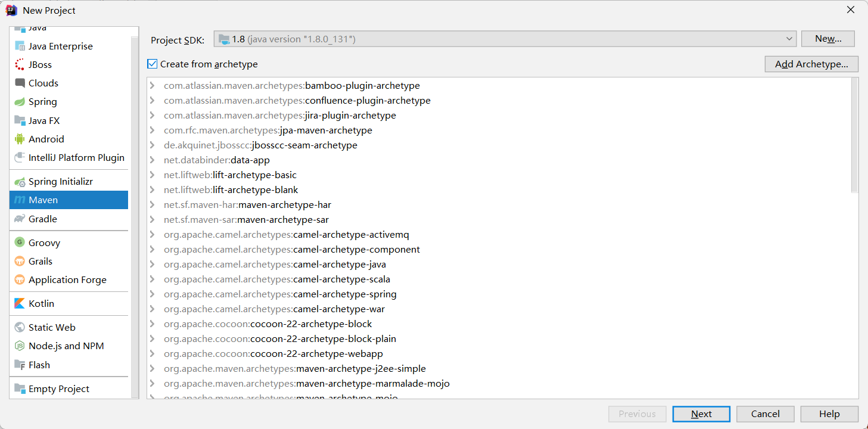
Task: Select camel-archetype-spring row
Action: click(499, 294)
